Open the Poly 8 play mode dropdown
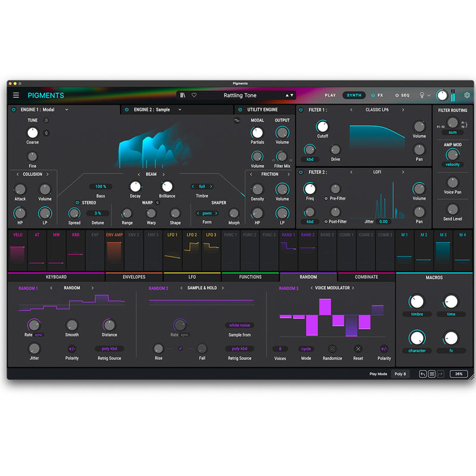Image resolution: width=476 pixels, height=476 pixels. (400, 374)
